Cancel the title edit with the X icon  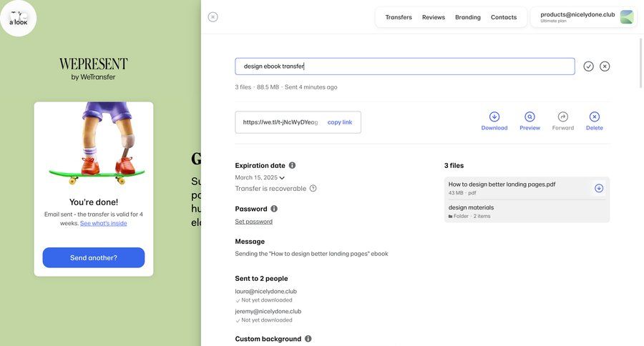(x=605, y=66)
